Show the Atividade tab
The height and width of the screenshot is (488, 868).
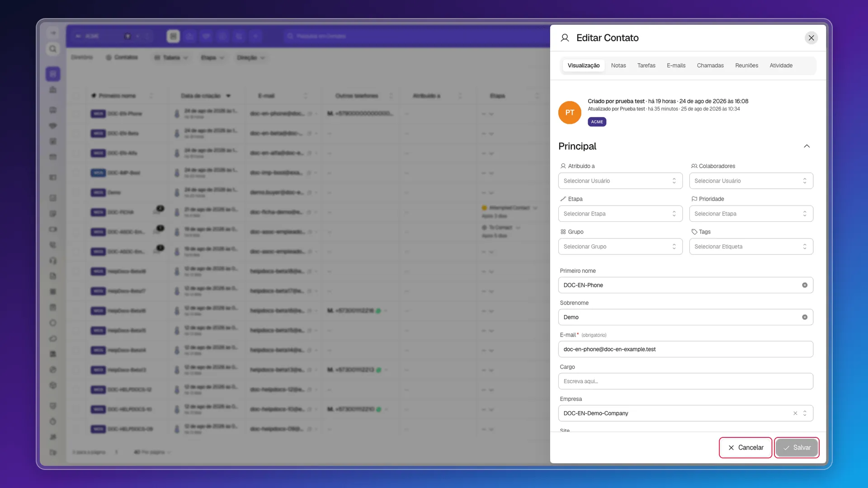click(781, 66)
